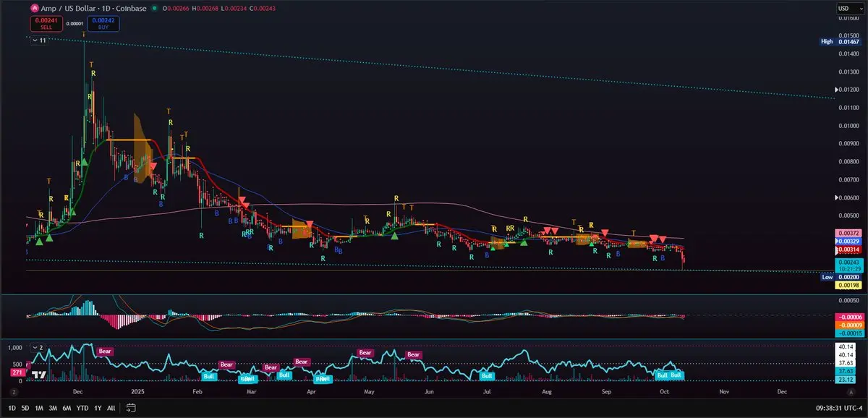Viewport: 868px width, 418px height.
Task: Click the 0.00242 BUY button
Action: (x=103, y=24)
